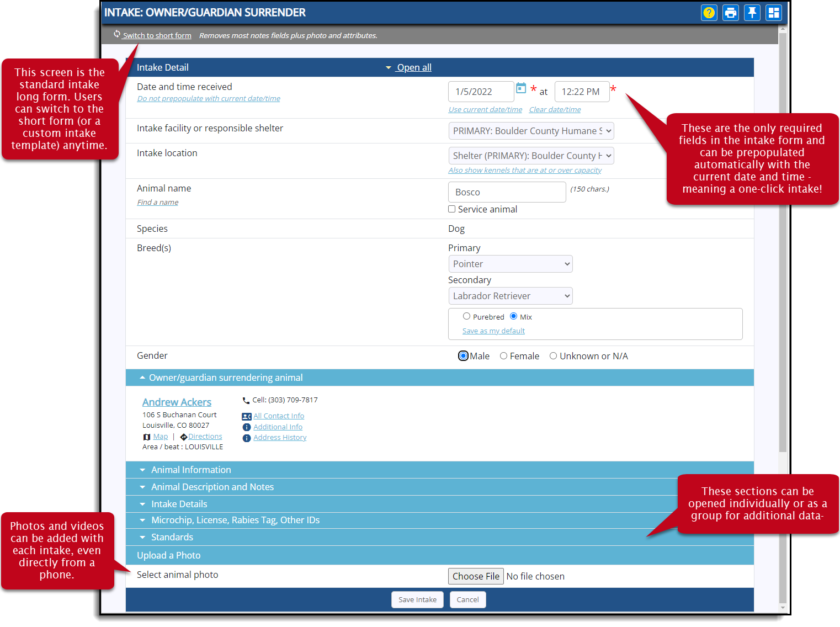This screenshot has width=840, height=627.
Task: Click the Directions link
Action: tap(205, 437)
